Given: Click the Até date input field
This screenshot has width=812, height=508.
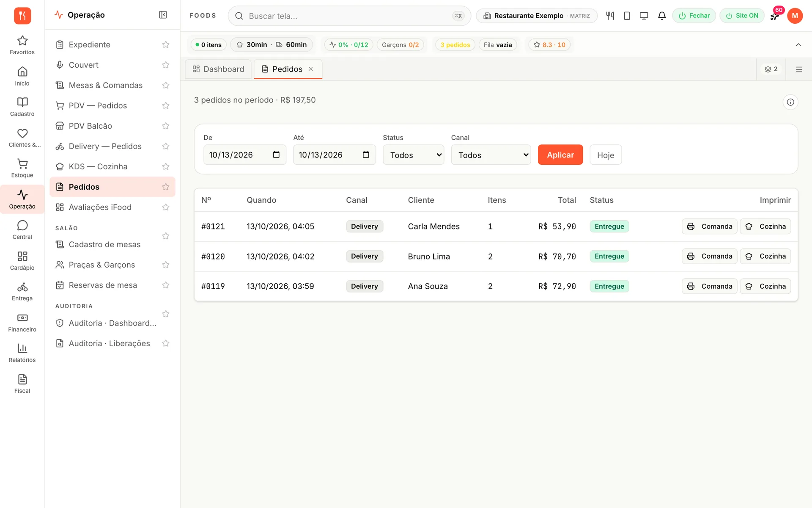Looking at the screenshot, I should 334,155.
